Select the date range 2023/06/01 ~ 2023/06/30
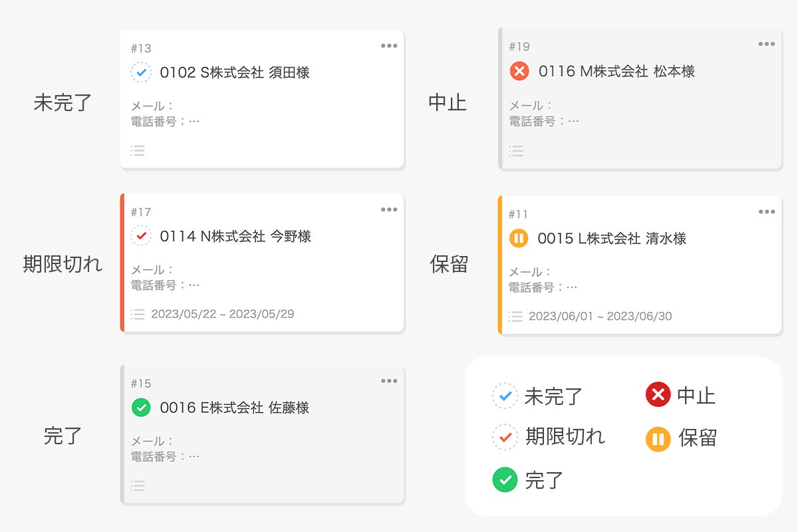 point(600,317)
